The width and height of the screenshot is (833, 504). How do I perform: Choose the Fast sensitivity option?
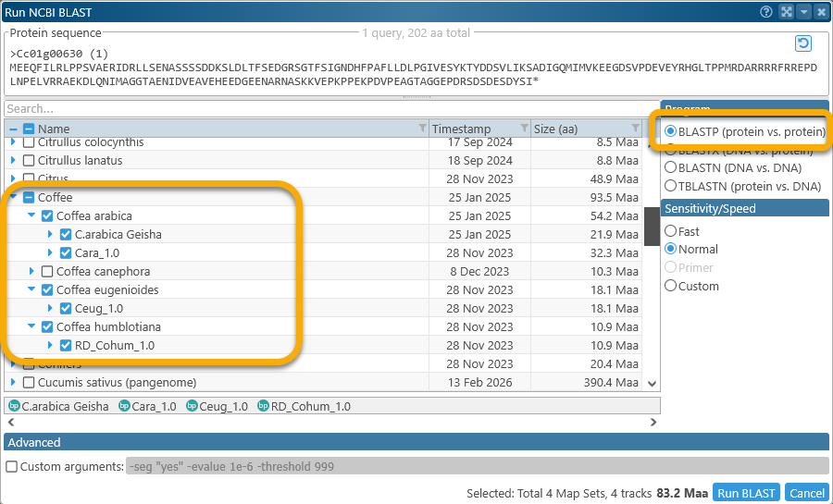click(671, 231)
